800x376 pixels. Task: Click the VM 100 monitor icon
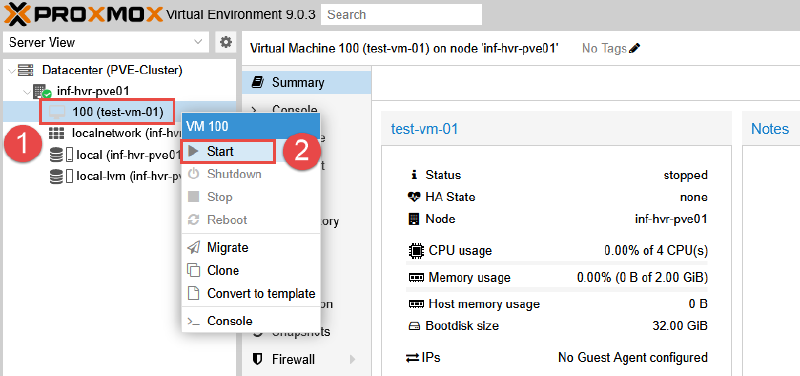(x=56, y=112)
